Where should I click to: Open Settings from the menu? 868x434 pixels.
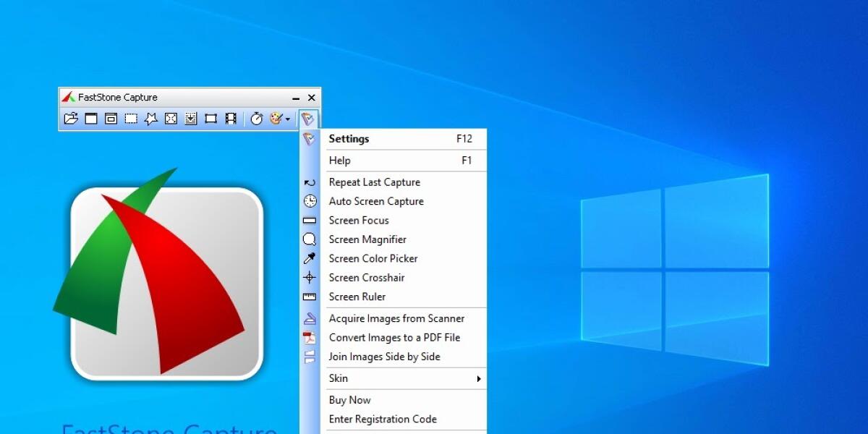349,139
